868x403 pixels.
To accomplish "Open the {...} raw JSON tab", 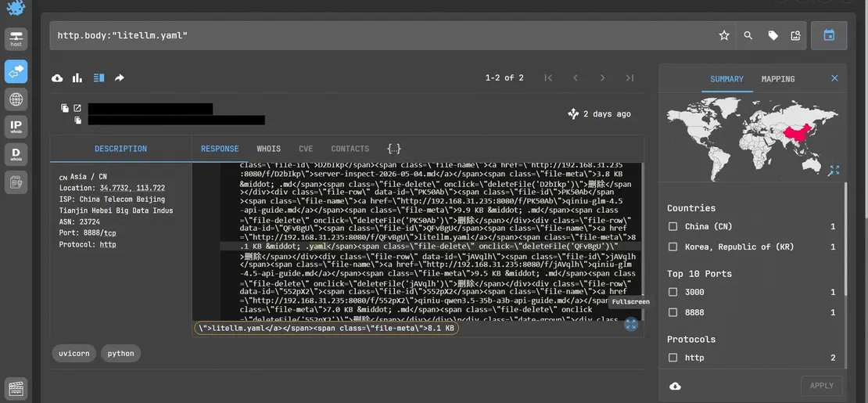I will pyautogui.click(x=394, y=149).
